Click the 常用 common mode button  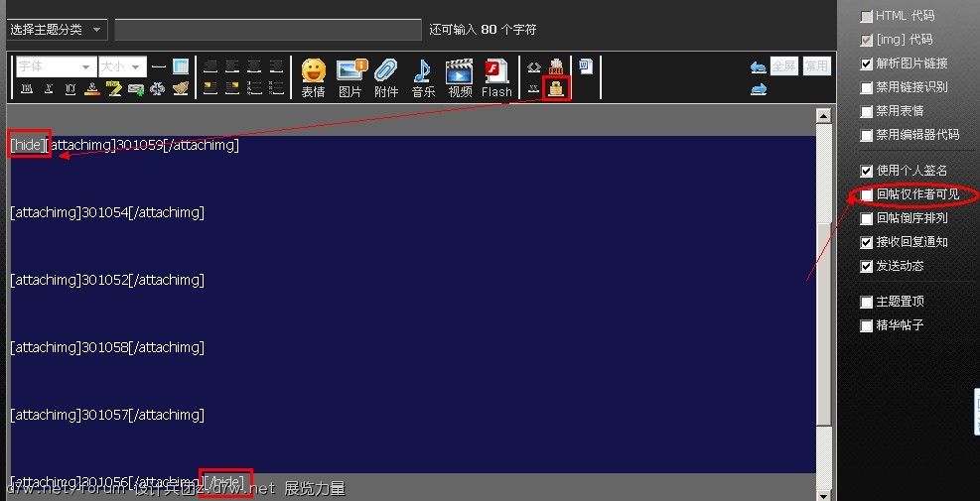[x=816, y=66]
